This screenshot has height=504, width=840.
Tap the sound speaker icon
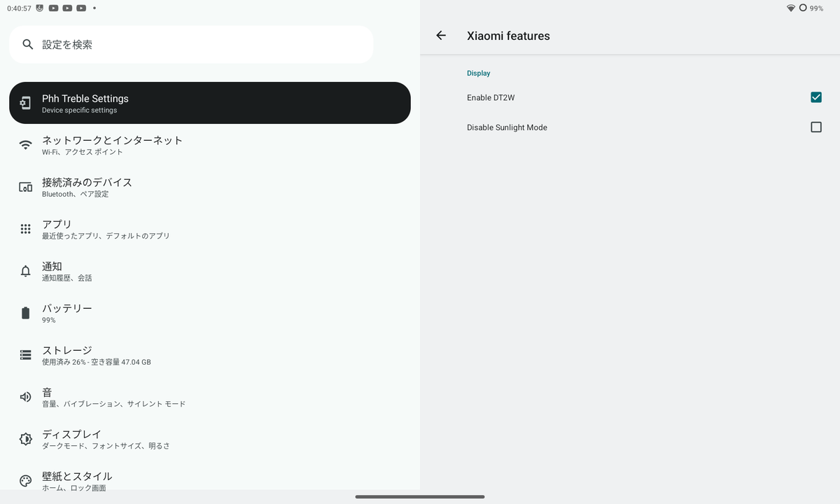[x=26, y=397]
